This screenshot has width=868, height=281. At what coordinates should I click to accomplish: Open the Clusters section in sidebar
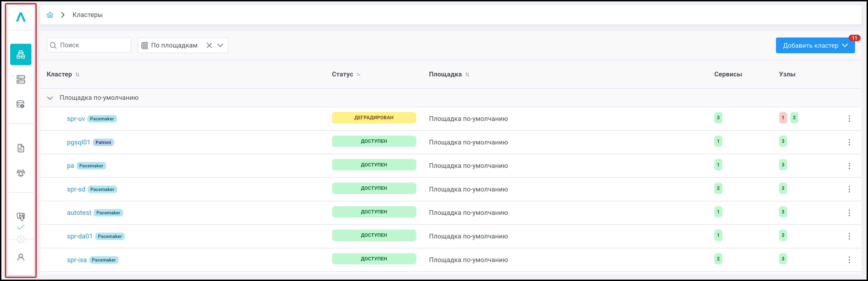tap(21, 54)
